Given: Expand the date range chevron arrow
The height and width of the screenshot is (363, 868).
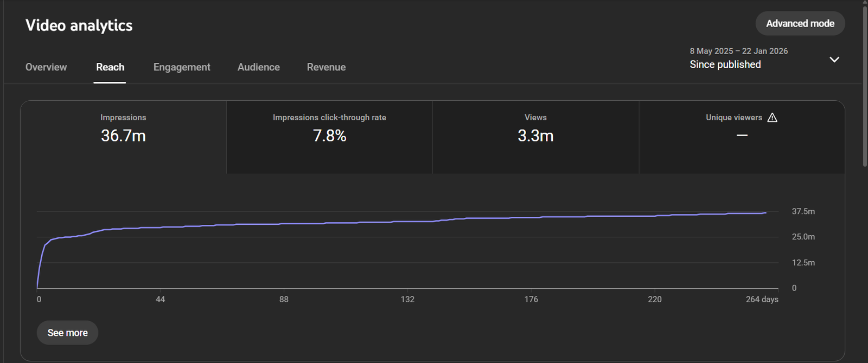Looking at the screenshot, I should tap(834, 60).
